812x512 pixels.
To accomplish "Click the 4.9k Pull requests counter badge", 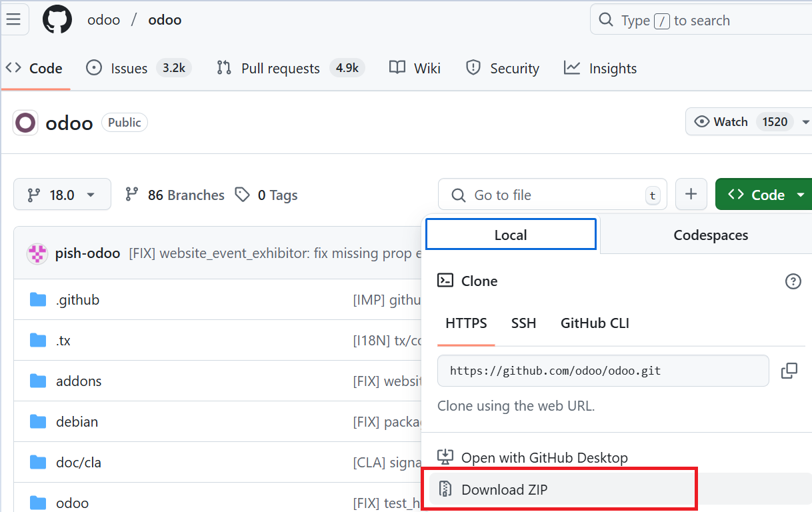I will (347, 68).
